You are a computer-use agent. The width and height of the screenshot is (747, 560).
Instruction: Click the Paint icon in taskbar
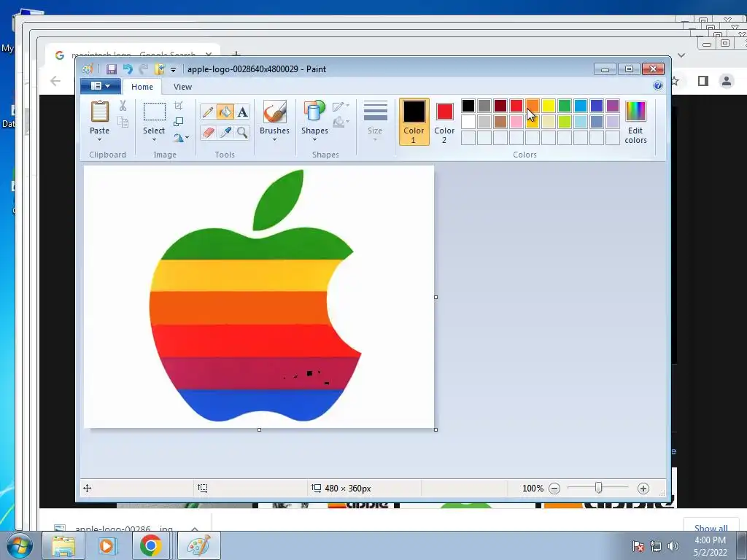point(199,545)
